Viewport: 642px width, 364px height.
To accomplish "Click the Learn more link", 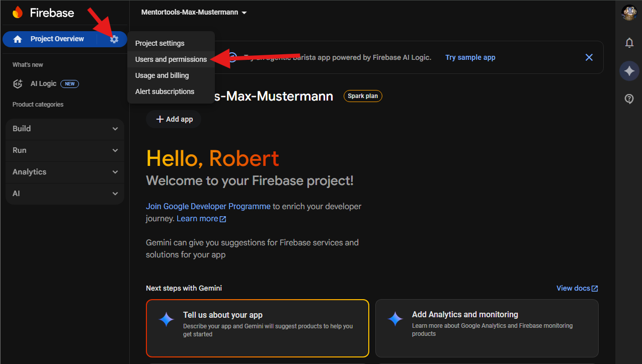I will 197,219.
